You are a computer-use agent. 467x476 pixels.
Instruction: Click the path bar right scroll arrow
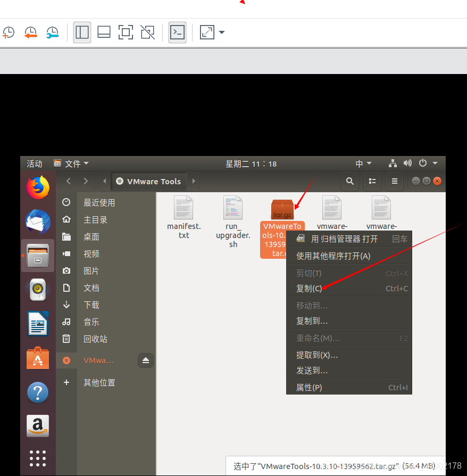point(194,181)
